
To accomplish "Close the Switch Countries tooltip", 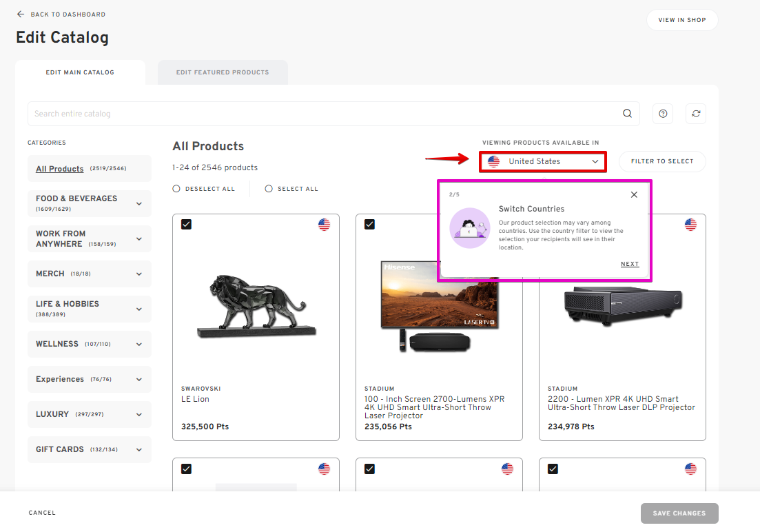I will point(634,195).
